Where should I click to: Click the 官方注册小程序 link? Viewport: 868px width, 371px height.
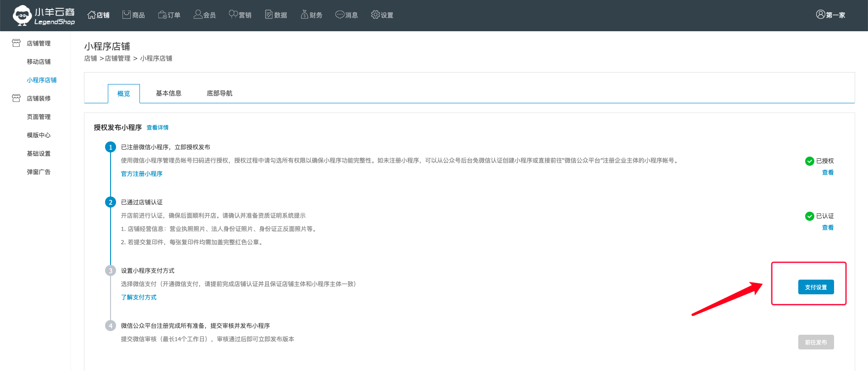pos(142,174)
